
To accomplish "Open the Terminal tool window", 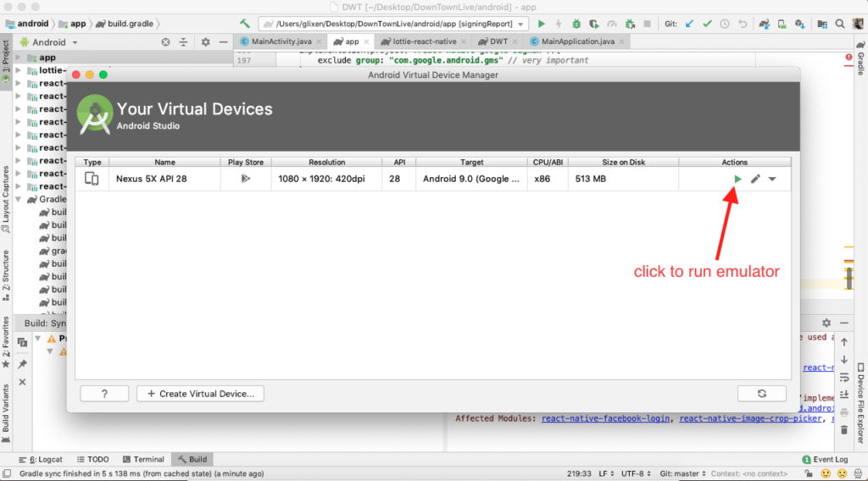I will pyautogui.click(x=143, y=460).
